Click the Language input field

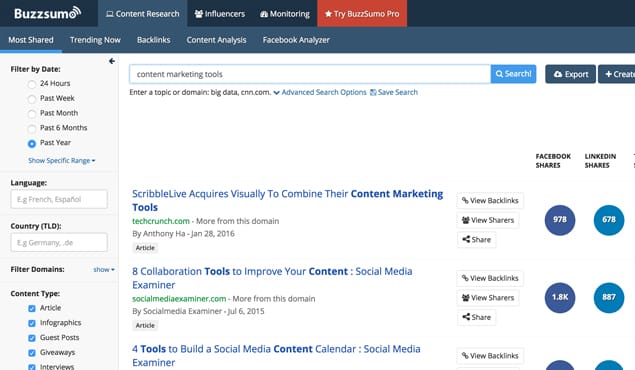coord(59,199)
